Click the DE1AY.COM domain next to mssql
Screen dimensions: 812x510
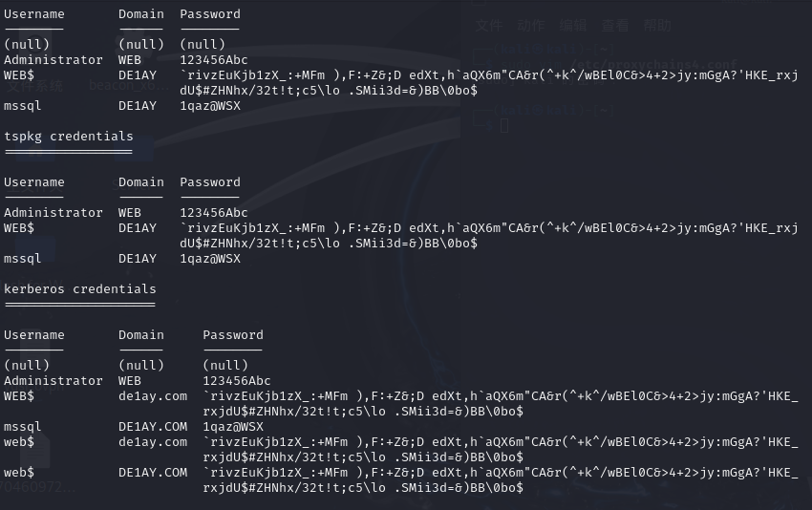click(153, 427)
